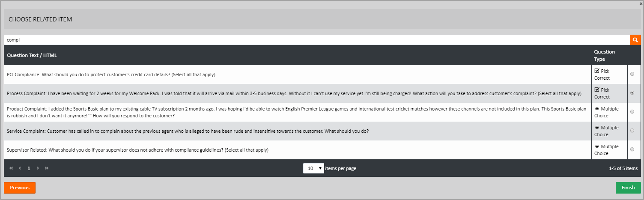This screenshot has height=200, width=644.
Task: Click the green Finish button
Action: pos(628,188)
